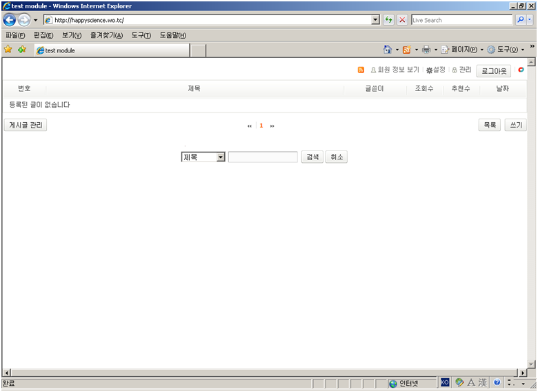The image size is (538, 392).
Task: Click the 추천수 column header
Action: point(461,88)
